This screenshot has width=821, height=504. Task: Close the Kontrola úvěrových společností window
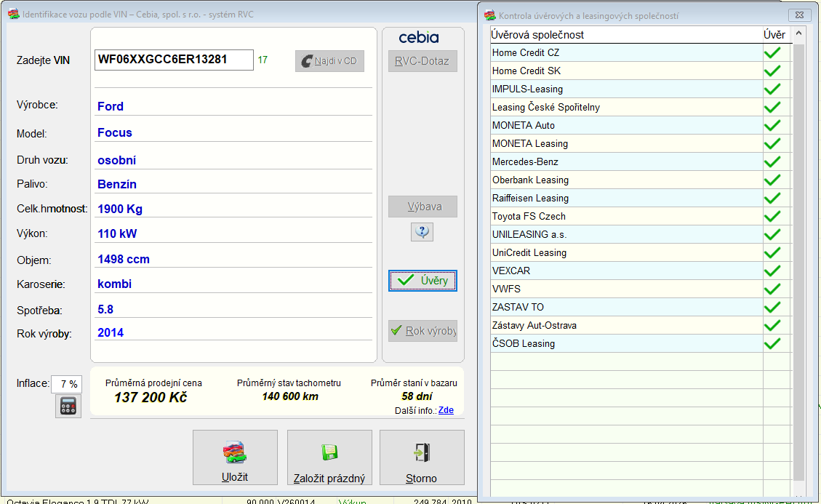click(799, 15)
